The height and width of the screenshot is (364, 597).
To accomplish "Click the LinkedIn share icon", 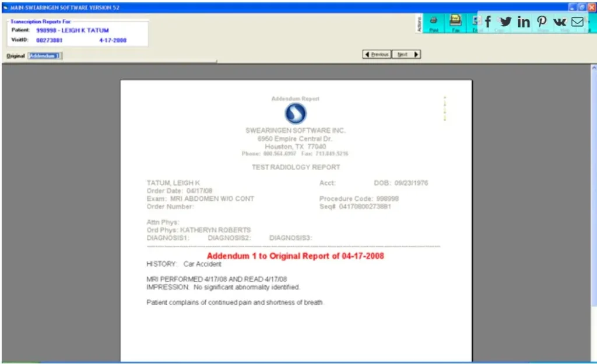I will coord(524,22).
